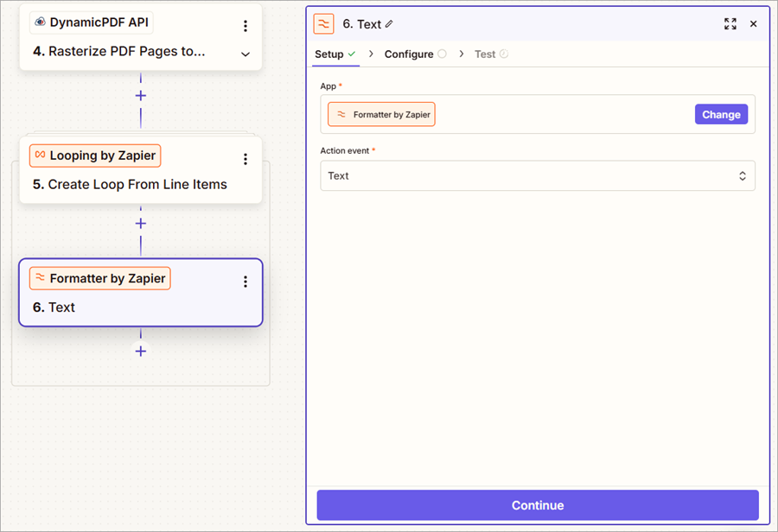Click the Change app button
The width and height of the screenshot is (778, 532).
721,115
